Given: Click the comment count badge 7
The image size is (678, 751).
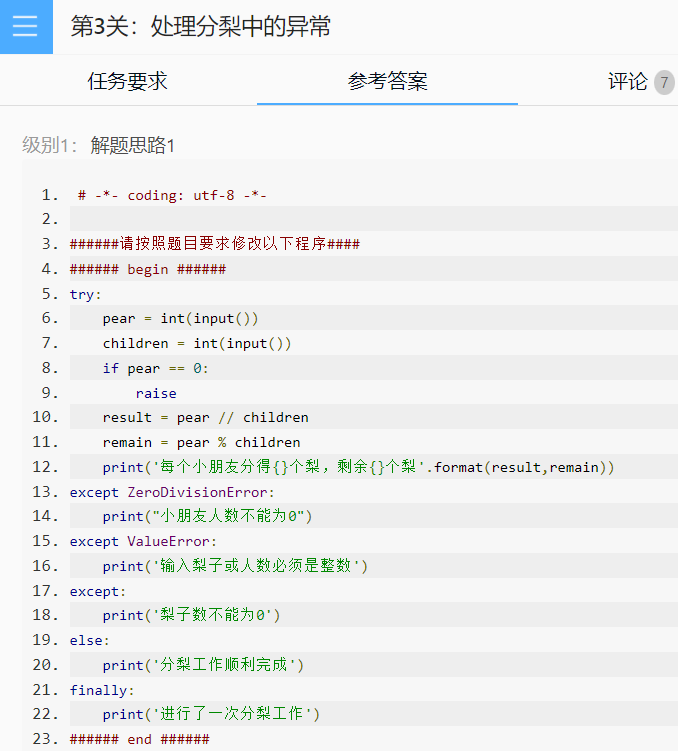Looking at the screenshot, I should click(x=664, y=82).
